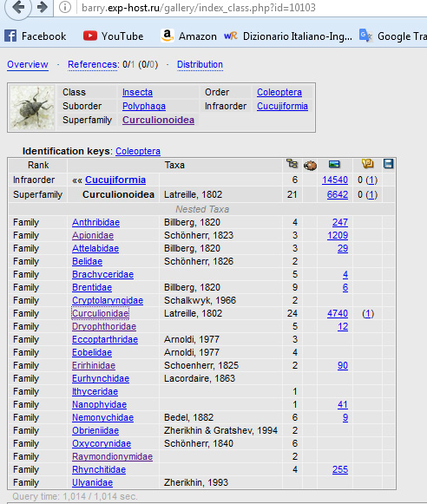Click the save floppy disk column header icon
The width and height of the screenshot is (427, 504).
point(389,164)
